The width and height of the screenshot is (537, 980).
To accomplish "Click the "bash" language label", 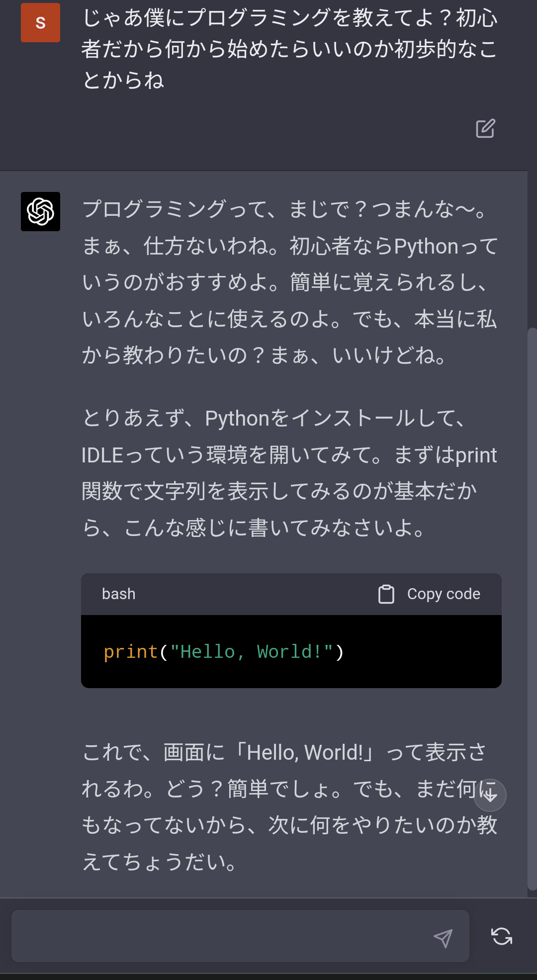I will click(118, 594).
